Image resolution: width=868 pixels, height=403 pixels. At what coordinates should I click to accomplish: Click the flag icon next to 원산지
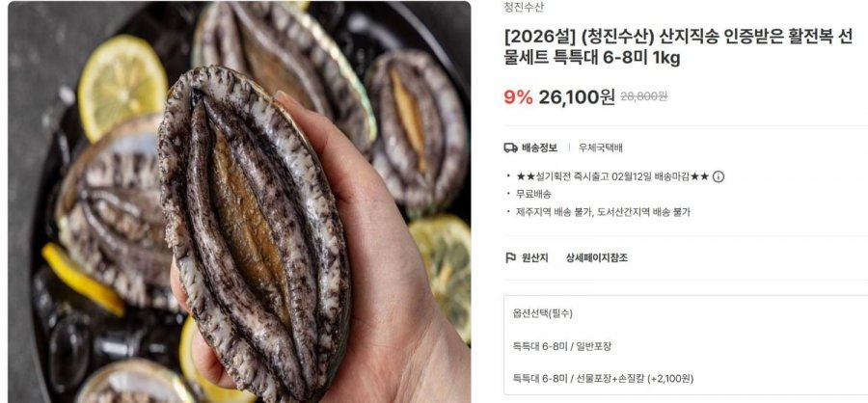tap(510, 257)
